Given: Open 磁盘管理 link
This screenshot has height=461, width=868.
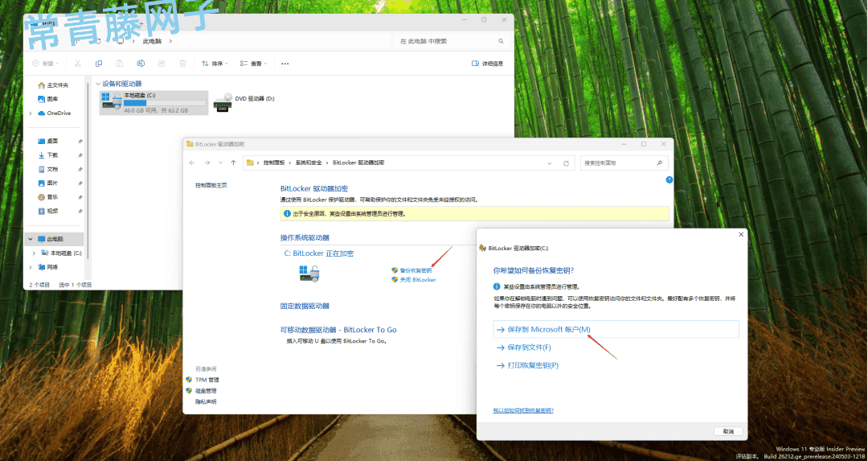Looking at the screenshot, I should (x=206, y=391).
